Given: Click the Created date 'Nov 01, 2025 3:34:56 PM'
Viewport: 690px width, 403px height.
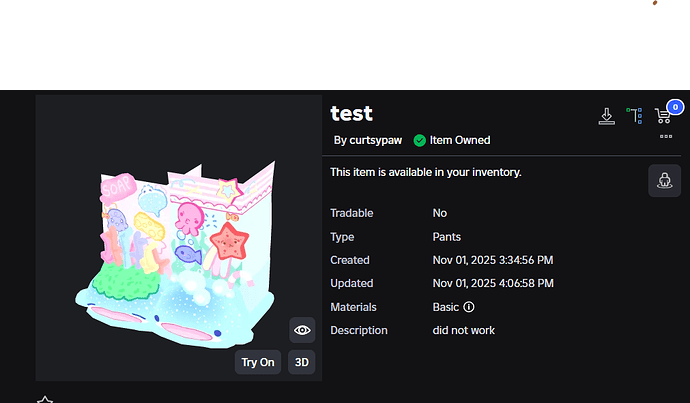Looking at the screenshot, I should point(493,260).
